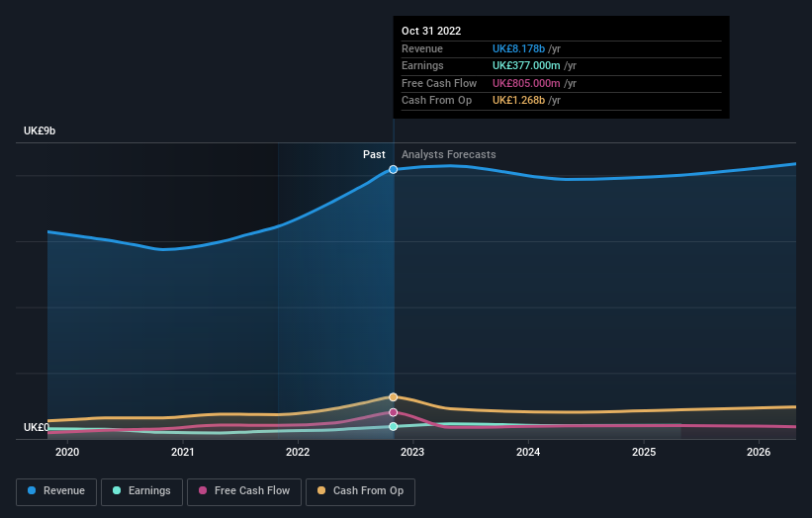Screen dimensions: 812x518
Task: Click the UK£805.000m free cash flow value
Action: pyautogui.click(x=526, y=83)
